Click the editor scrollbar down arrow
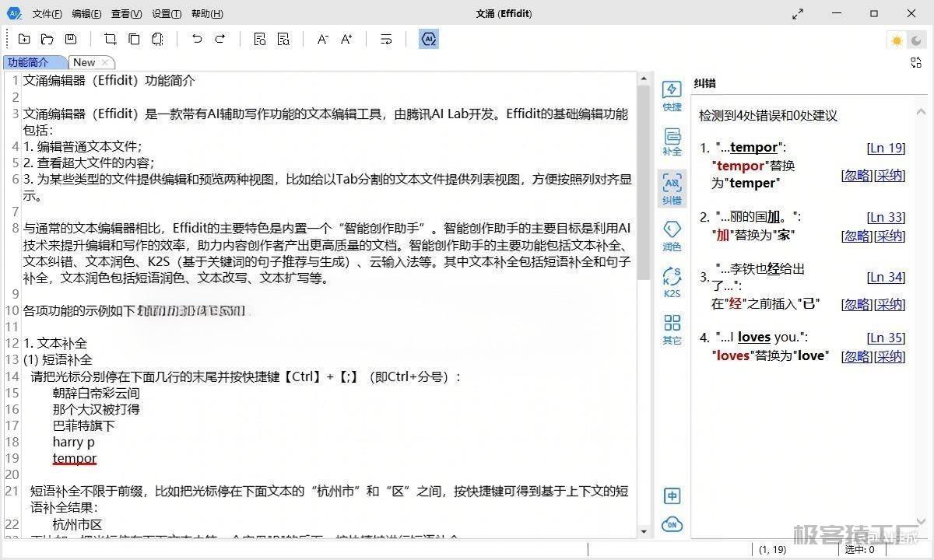Image resolution: width=934 pixels, height=560 pixels. [644, 531]
